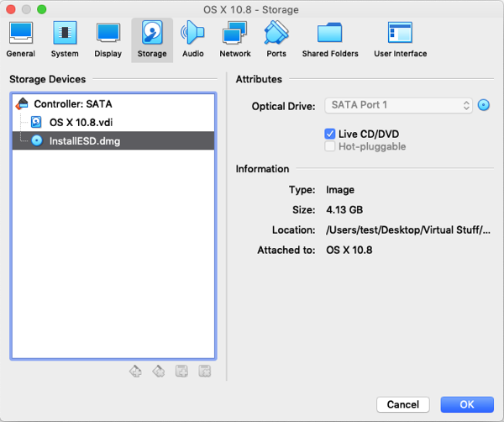Click the Type value Image

point(340,190)
